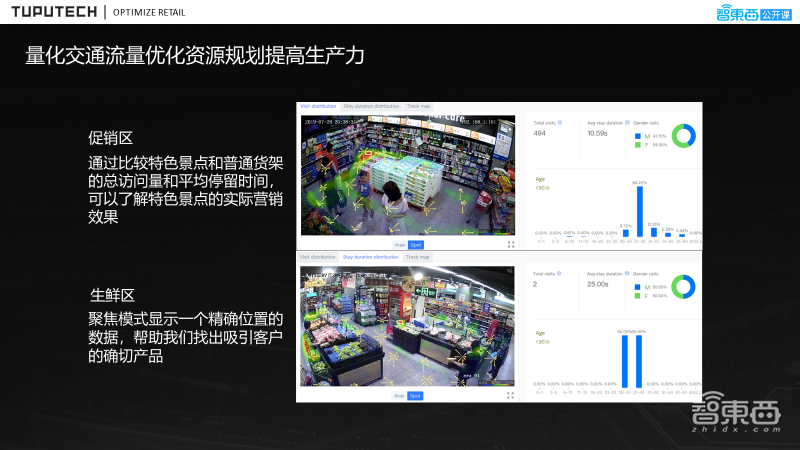Click the 公开课 blue badge top right
The width and height of the screenshot is (800, 450).
[776, 14]
